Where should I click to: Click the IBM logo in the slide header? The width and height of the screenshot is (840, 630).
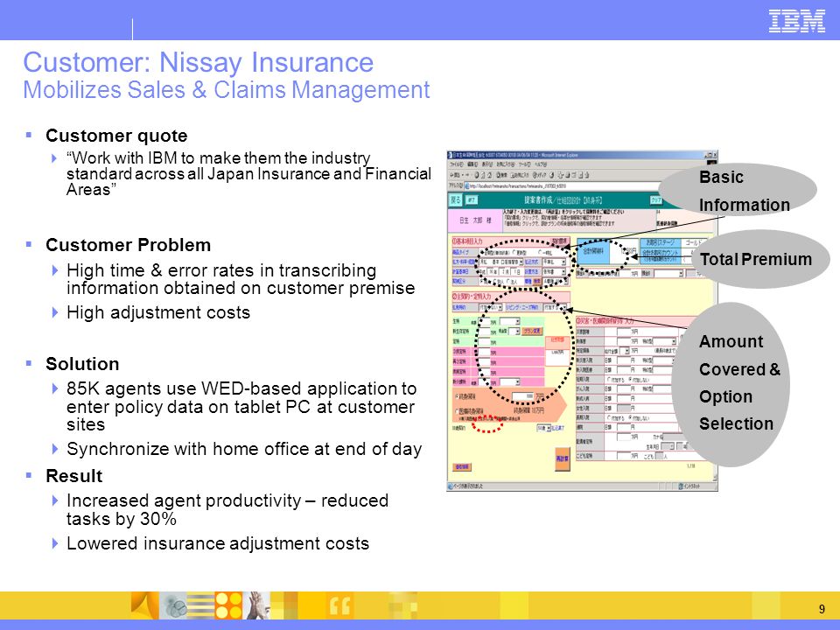click(796, 20)
